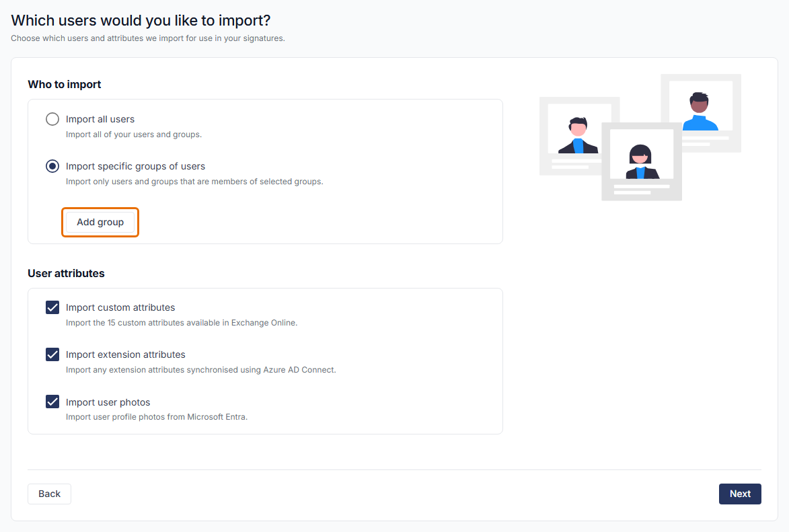
Task: Toggle Import extension attributes checkbox
Action: (52, 355)
